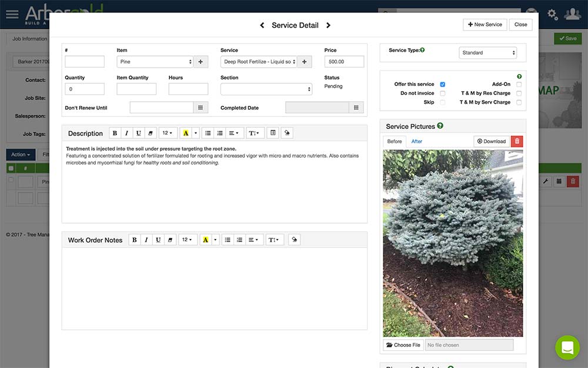Apply bold in Description toolbar
588x368 pixels.
point(115,133)
